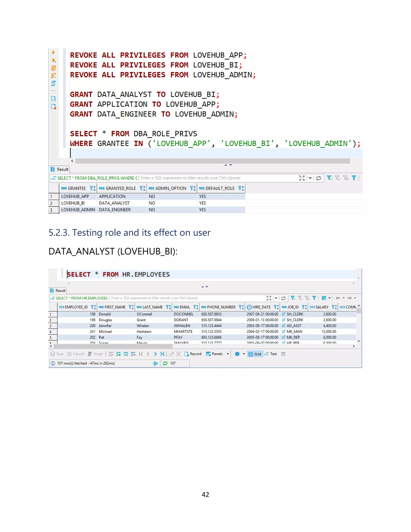The image size is (411, 532).
Task: Sort or filter the ADMIN_OPTION column
Action: pyautogui.click(x=193, y=188)
